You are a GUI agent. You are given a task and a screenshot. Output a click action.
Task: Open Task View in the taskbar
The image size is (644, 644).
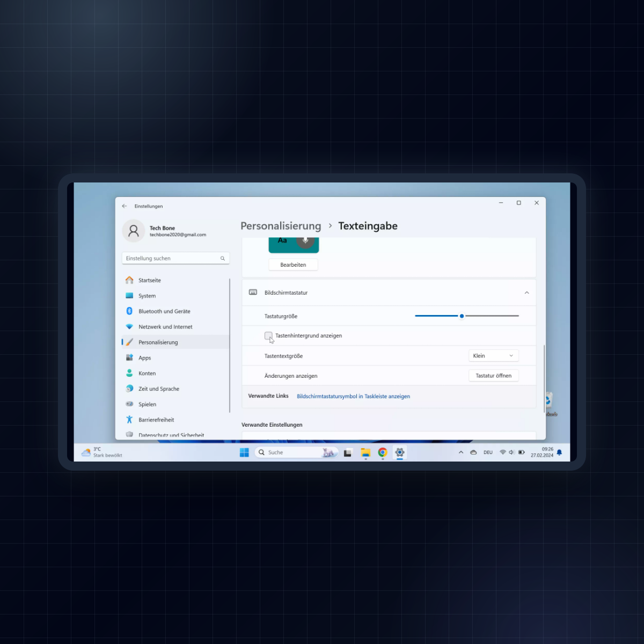point(348,452)
